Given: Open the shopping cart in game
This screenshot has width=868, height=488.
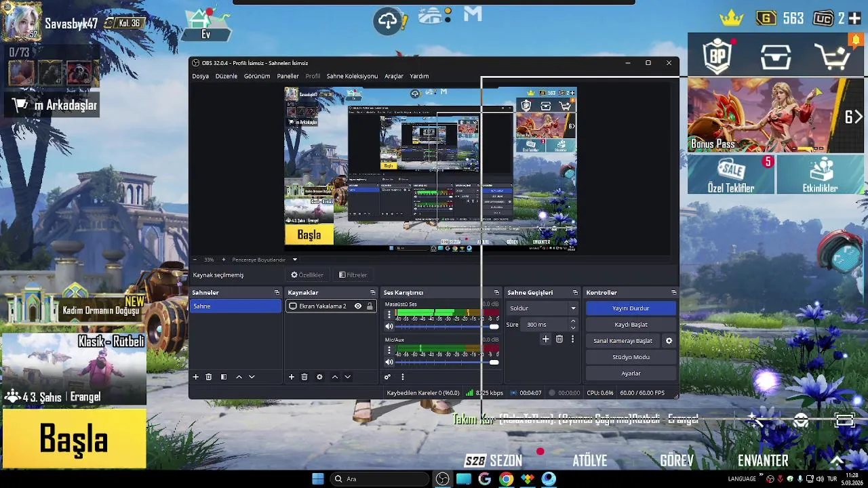Looking at the screenshot, I should click(x=832, y=57).
